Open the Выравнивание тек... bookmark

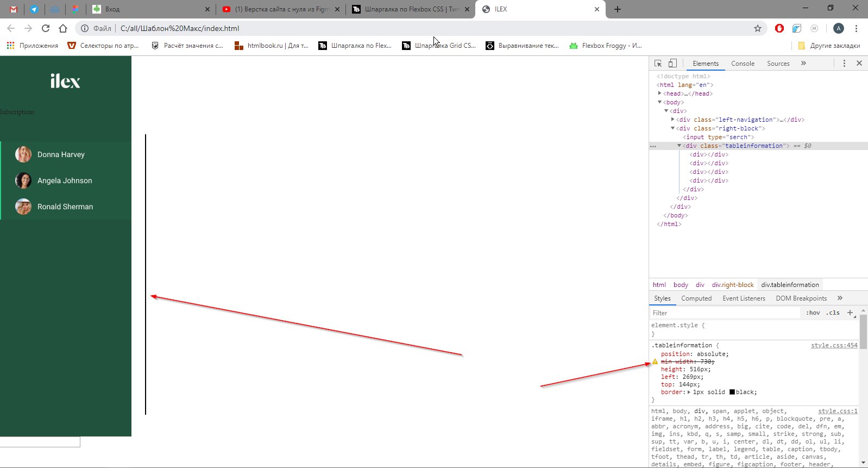tap(523, 46)
